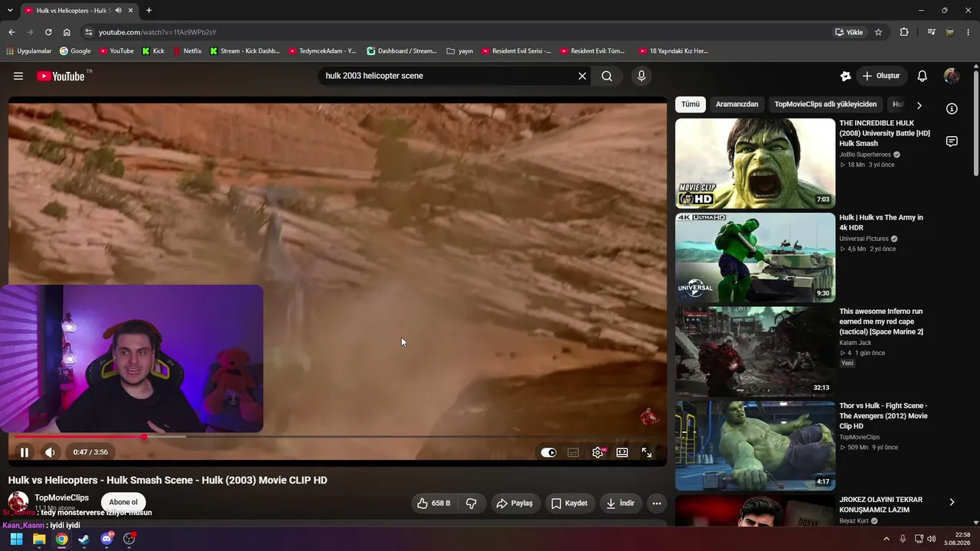Open the Chrome extensions puzzle menu
This screenshot has width=980, height=551.
pyautogui.click(x=904, y=32)
